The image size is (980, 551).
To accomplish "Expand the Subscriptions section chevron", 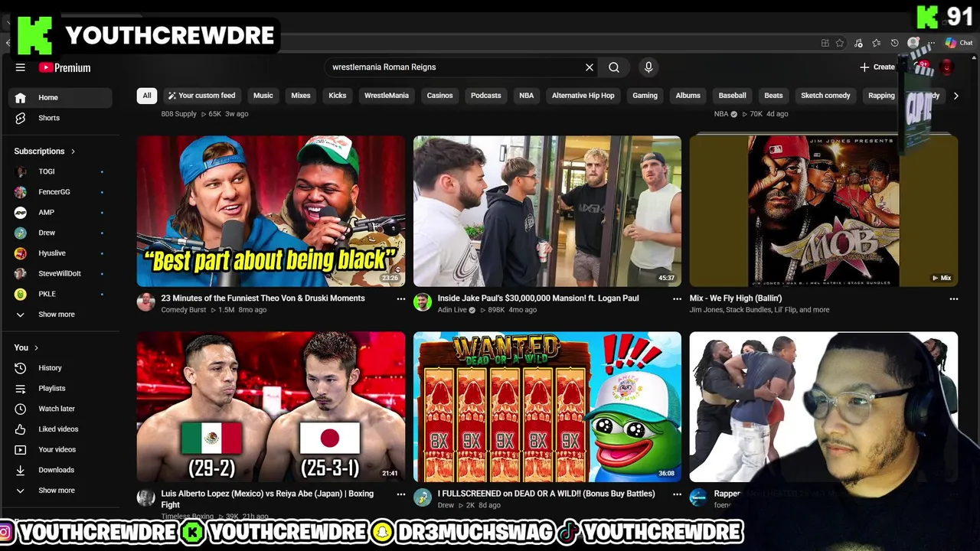I will coord(73,152).
